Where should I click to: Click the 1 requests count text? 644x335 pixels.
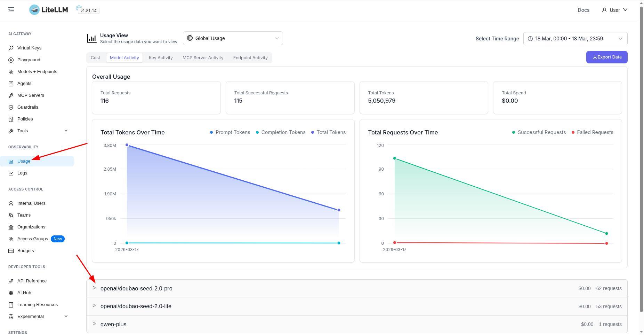click(x=610, y=324)
